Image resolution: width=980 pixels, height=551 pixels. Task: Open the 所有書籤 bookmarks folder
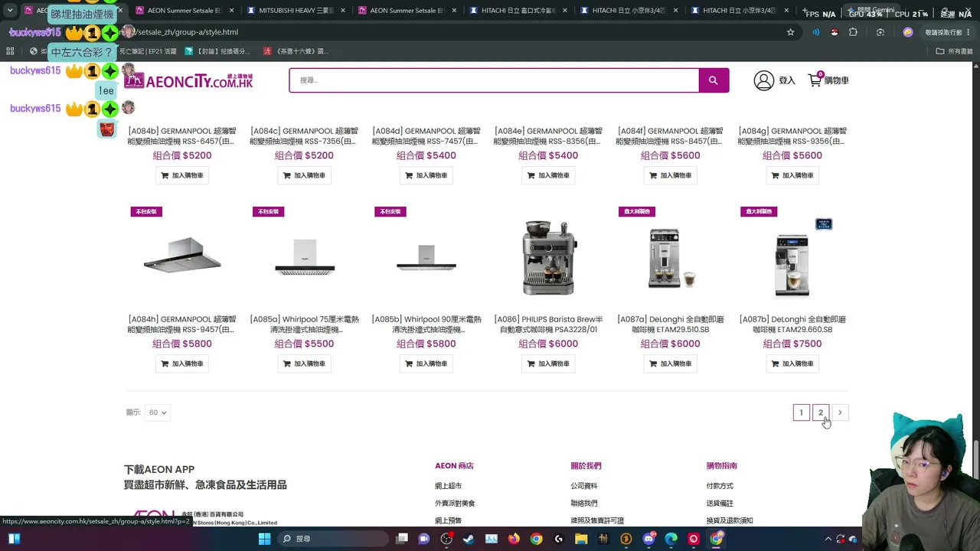tap(954, 51)
